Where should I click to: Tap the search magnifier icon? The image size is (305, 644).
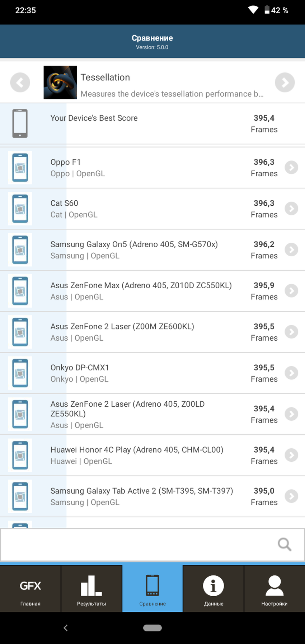[284, 544]
